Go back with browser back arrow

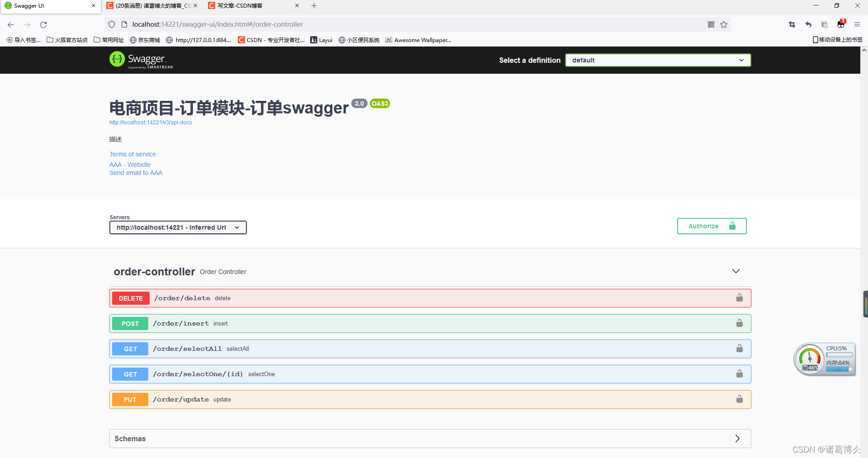click(x=11, y=24)
